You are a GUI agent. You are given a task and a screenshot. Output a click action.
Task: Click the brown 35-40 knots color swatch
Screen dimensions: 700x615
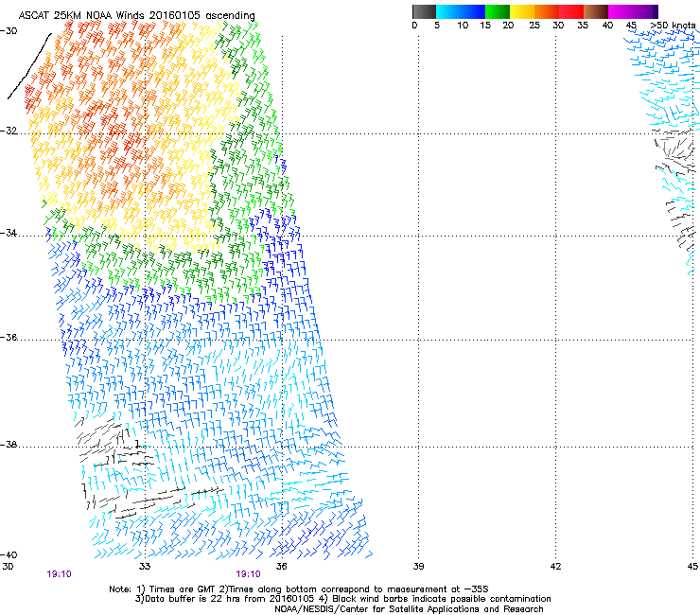[x=596, y=11]
